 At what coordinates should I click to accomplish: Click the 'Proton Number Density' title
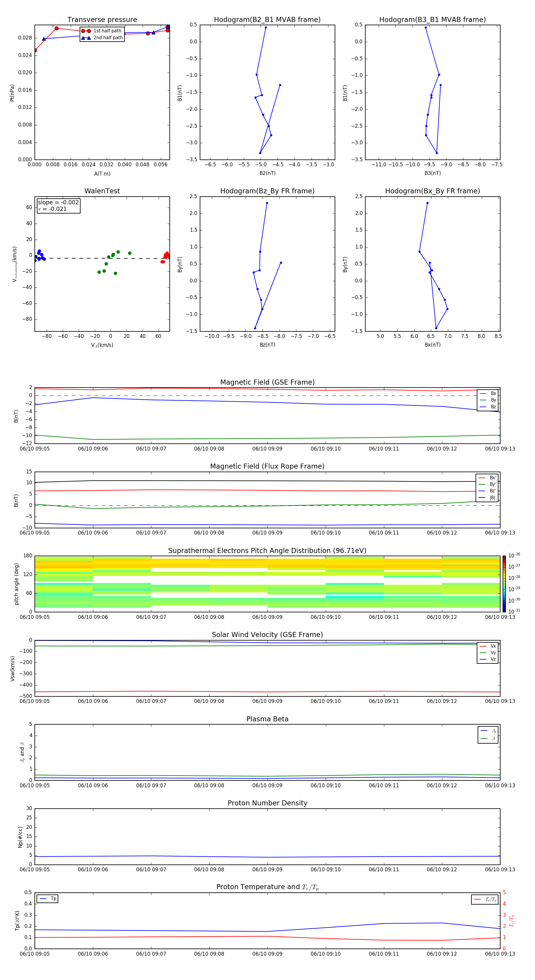[267, 803]
